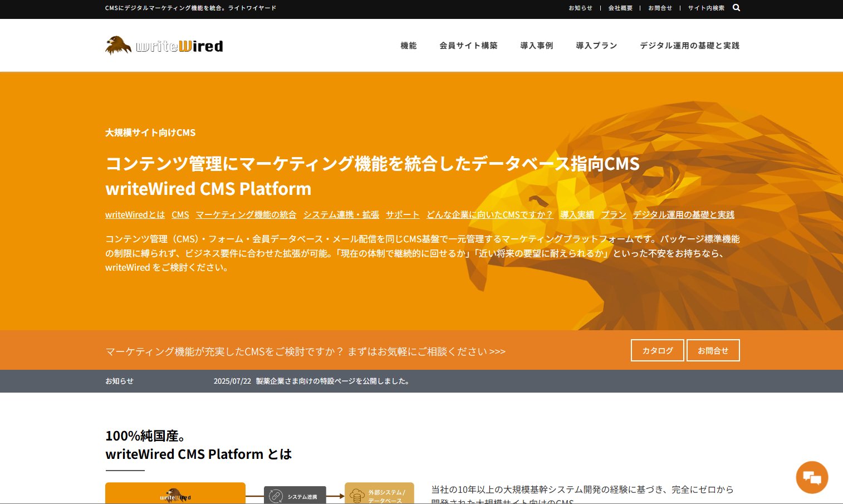Open デジタル運用の基礎と実践 in main navigation
This screenshot has width=843, height=504.
[689, 46]
